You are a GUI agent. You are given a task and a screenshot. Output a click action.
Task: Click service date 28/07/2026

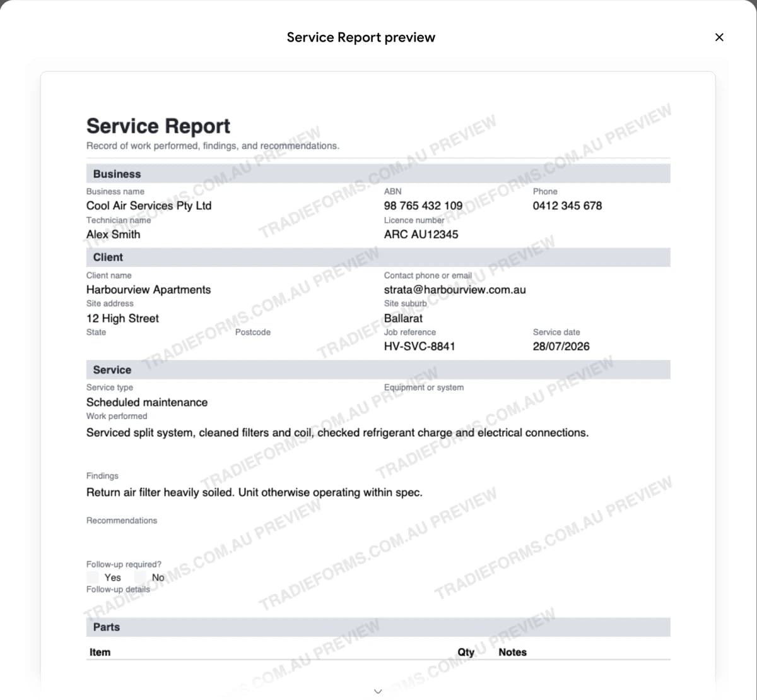(561, 347)
